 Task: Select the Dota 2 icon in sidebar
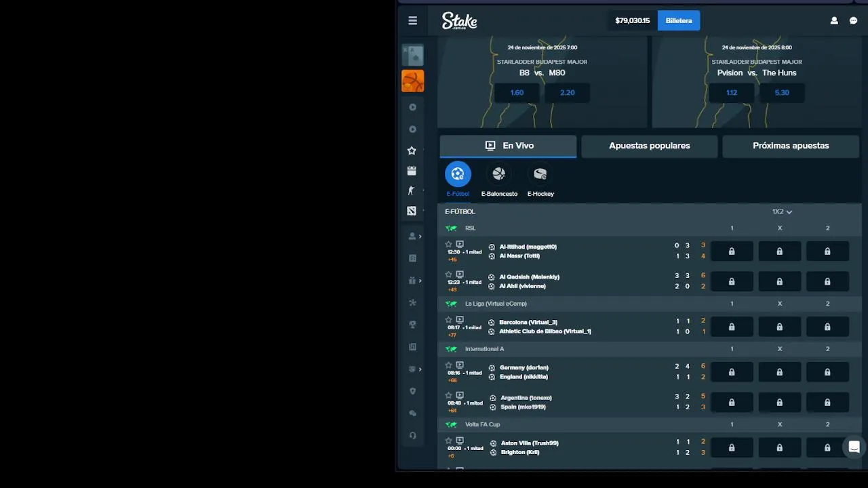tap(412, 211)
